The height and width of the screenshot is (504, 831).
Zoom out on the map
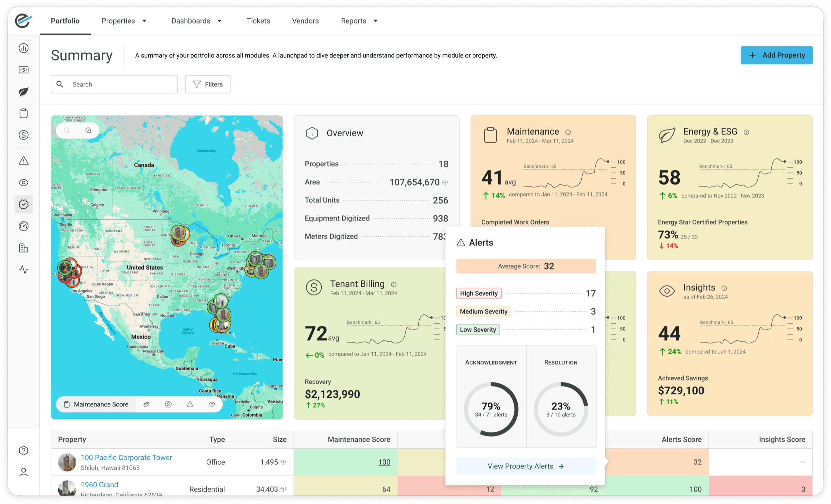pos(67,130)
